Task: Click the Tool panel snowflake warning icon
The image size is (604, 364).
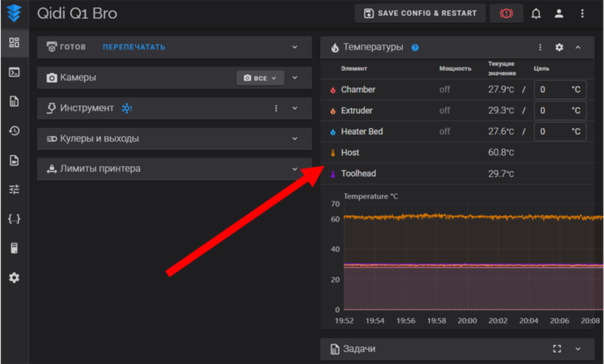Action: pyautogui.click(x=127, y=108)
